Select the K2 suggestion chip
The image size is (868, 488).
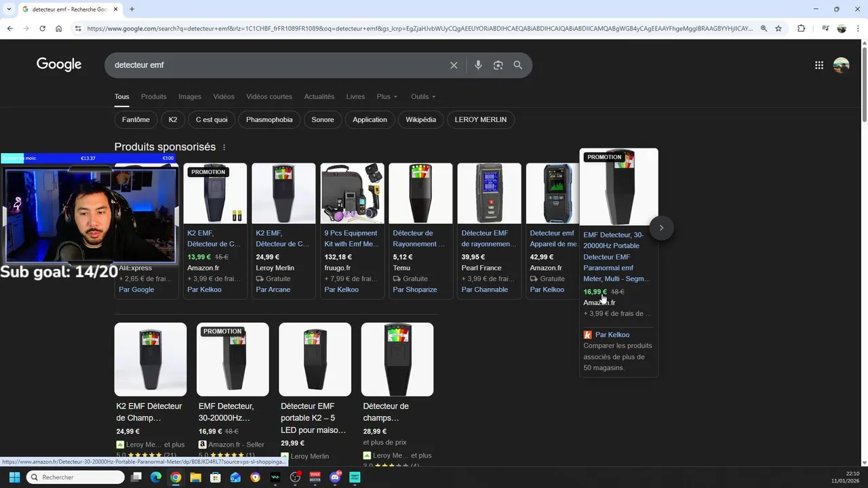(x=173, y=120)
